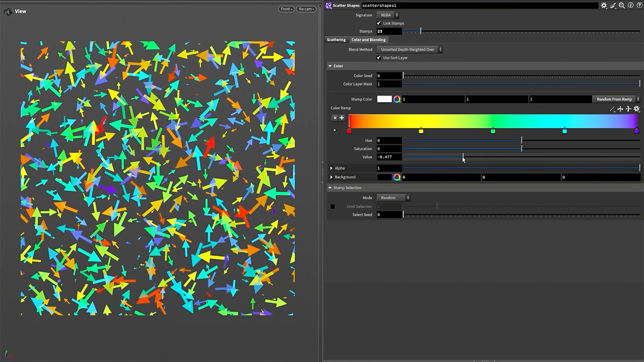Switch to the Scattering tab

click(336, 40)
